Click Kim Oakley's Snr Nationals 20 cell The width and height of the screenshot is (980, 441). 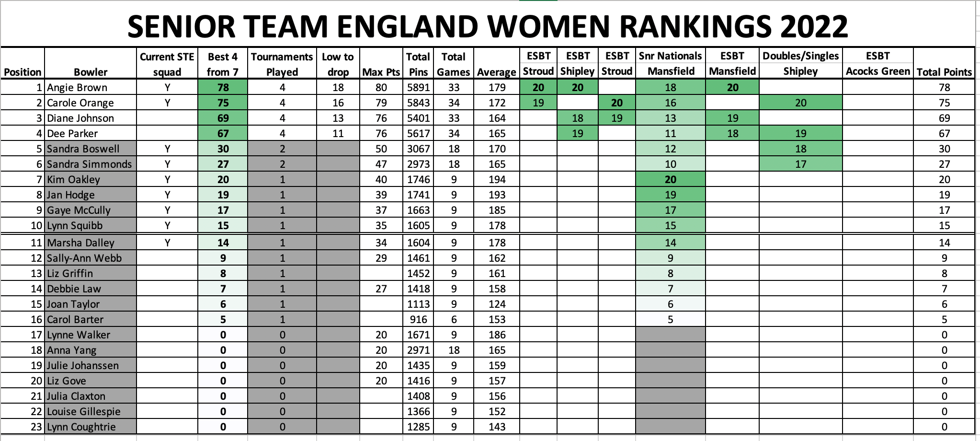(x=670, y=179)
